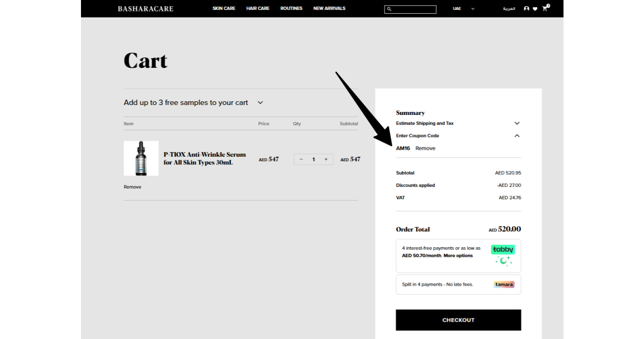Click the VAT value AED 24.76
The height and width of the screenshot is (339, 644).
point(510,198)
